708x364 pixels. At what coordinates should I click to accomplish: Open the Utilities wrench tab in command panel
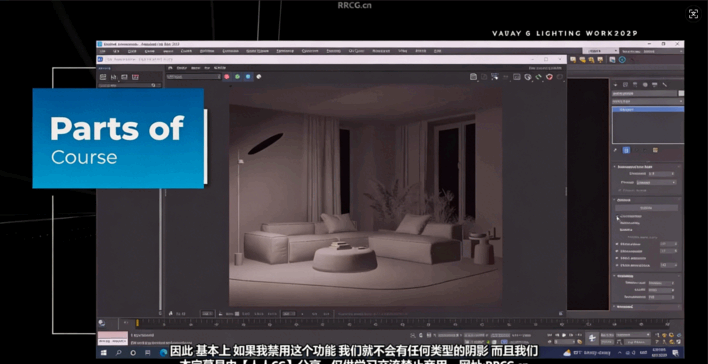[665, 84]
